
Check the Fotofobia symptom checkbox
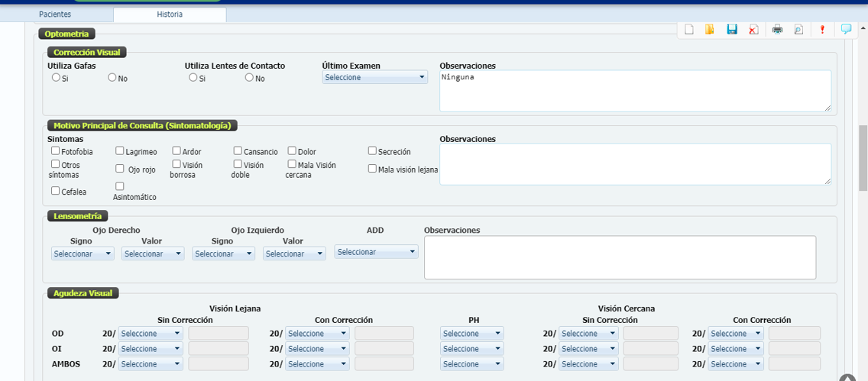point(56,151)
